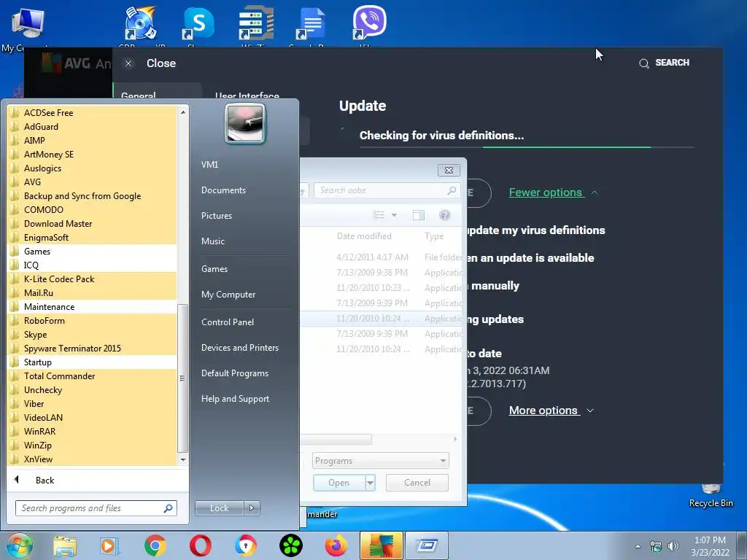Click the Search programs and files box
Viewport: 747px width, 560px height.
click(96, 508)
